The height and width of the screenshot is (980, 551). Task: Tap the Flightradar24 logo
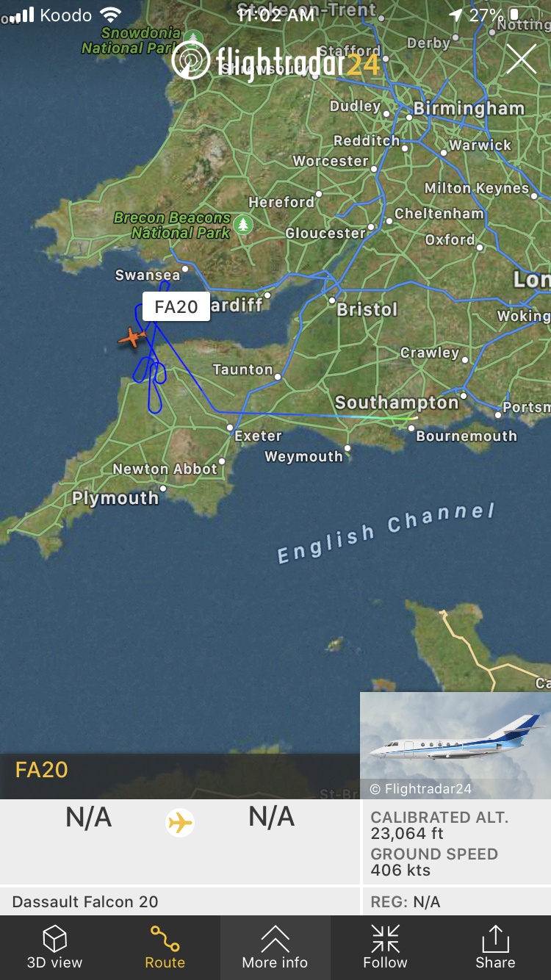[x=276, y=60]
